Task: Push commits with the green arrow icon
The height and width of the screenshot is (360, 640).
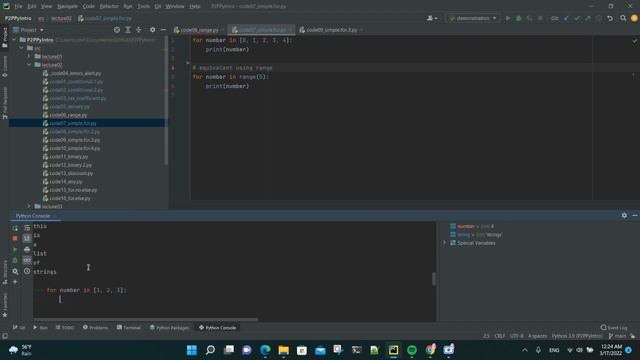Action: (588, 18)
